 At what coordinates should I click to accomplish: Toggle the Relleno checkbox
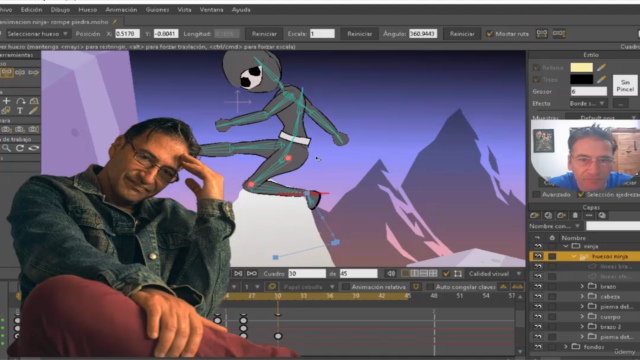click(x=536, y=67)
